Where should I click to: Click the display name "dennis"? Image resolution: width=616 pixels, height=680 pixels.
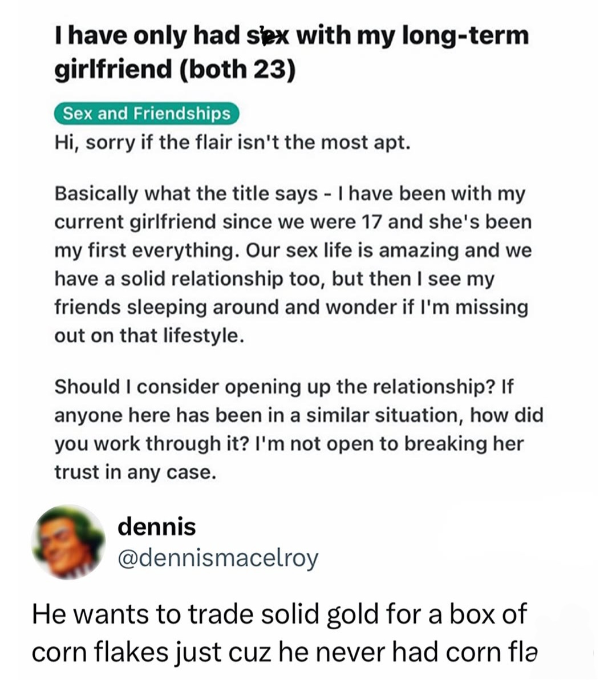click(156, 527)
